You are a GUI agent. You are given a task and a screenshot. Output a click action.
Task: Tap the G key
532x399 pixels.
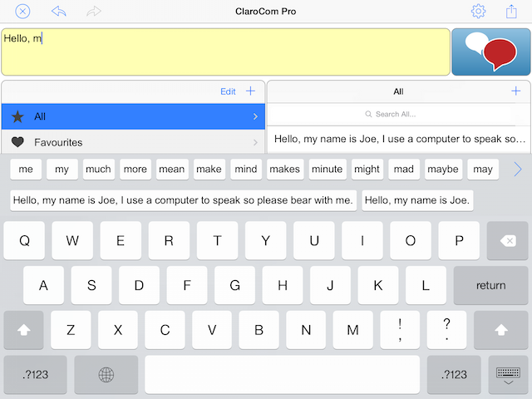coord(234,285)
